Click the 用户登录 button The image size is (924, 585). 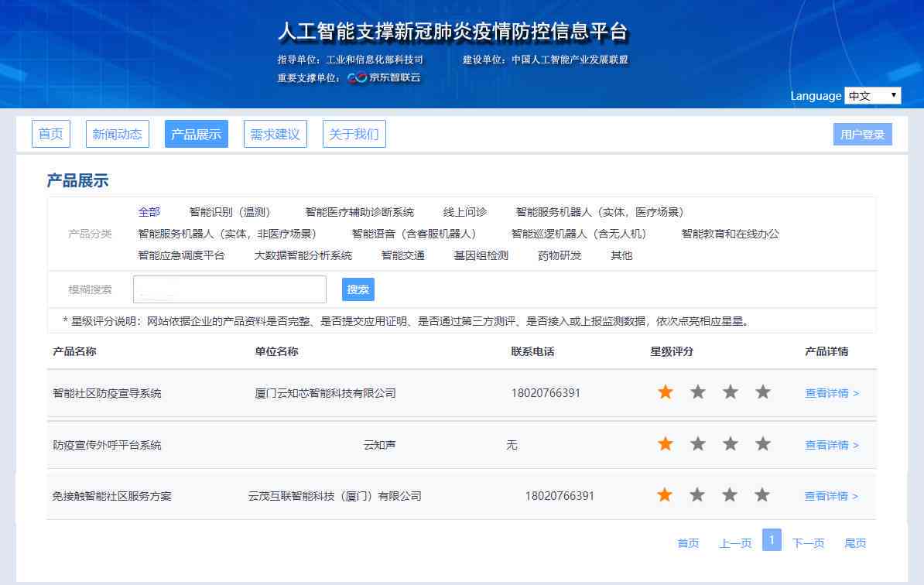(863, 135)
